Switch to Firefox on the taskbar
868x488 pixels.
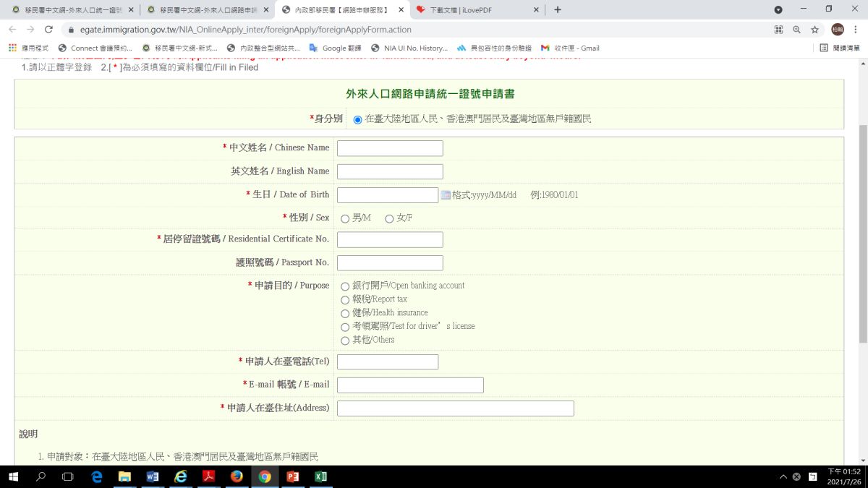(237, 476)
